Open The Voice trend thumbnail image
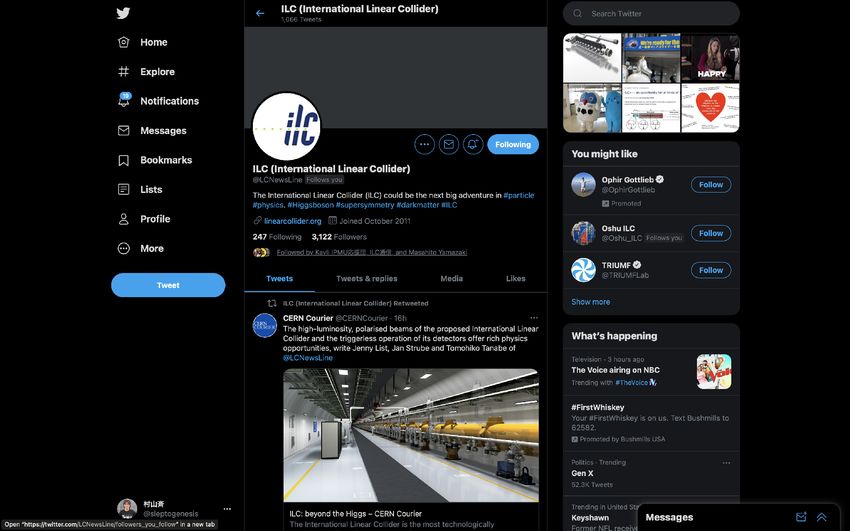Image resolution: width=850 pixels, height=531 pixels. (x=714, y=372)
